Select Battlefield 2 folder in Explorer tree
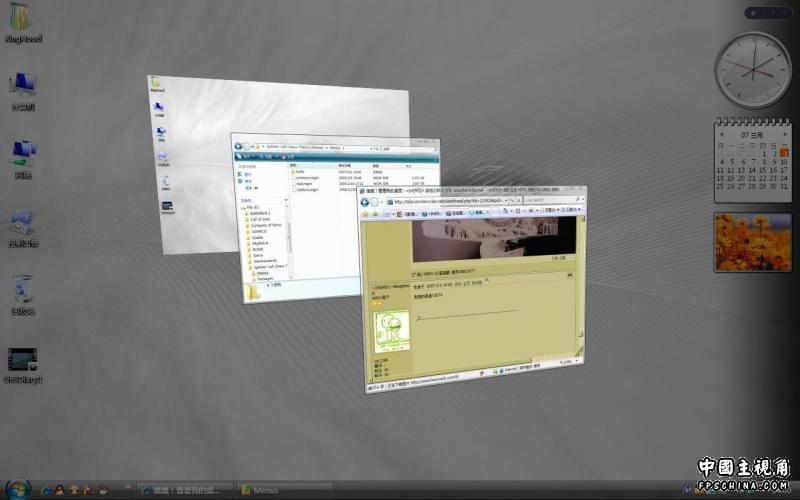Screen dimensions: 800x500 260,213
